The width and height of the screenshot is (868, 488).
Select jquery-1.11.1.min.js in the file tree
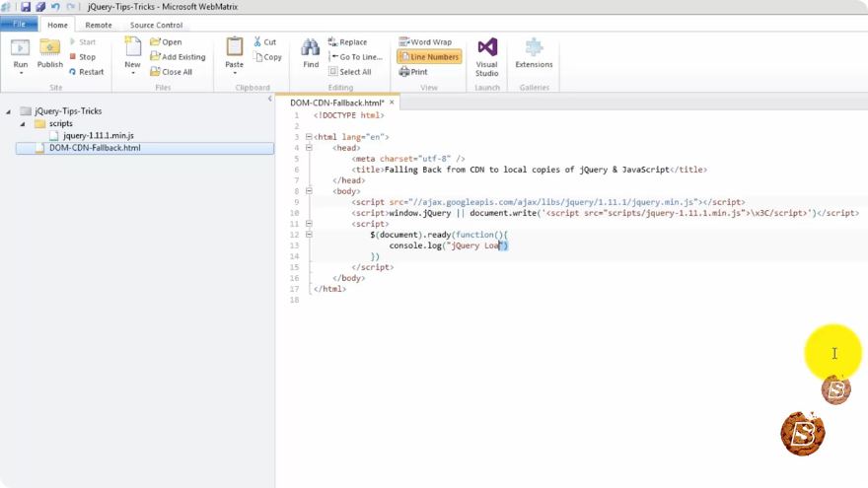pos(98,136)
